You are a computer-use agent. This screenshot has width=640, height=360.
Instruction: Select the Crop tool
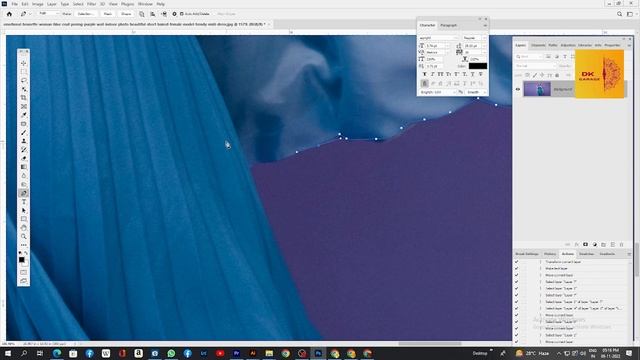tap(24, 98)
